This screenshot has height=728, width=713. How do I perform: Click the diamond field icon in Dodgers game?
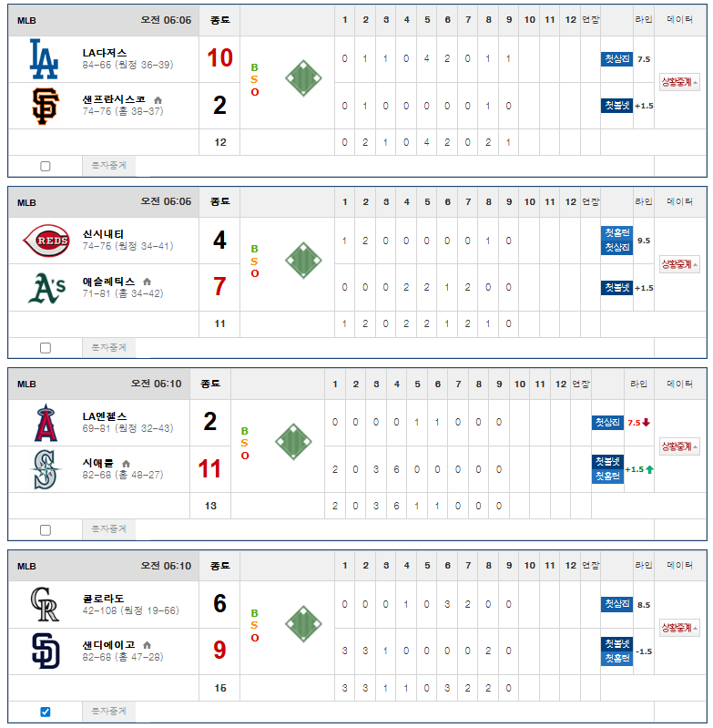tap(303, 78)
